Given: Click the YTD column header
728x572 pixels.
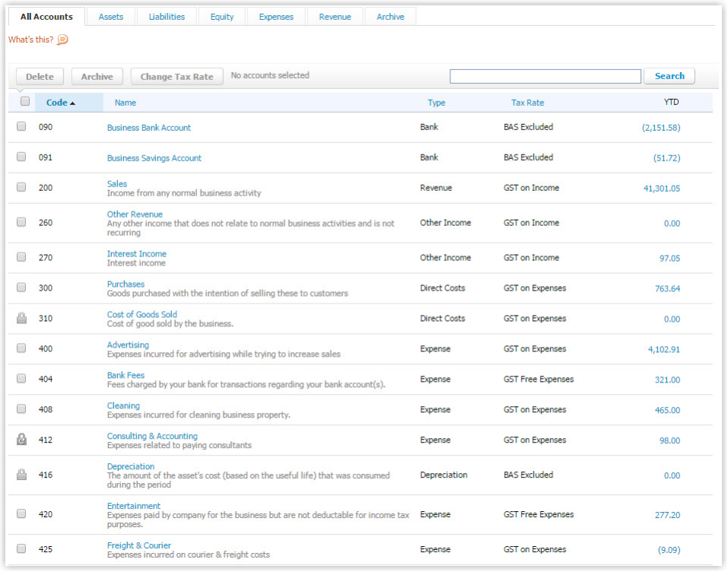Looking at the screenshot, I should 672,102.
